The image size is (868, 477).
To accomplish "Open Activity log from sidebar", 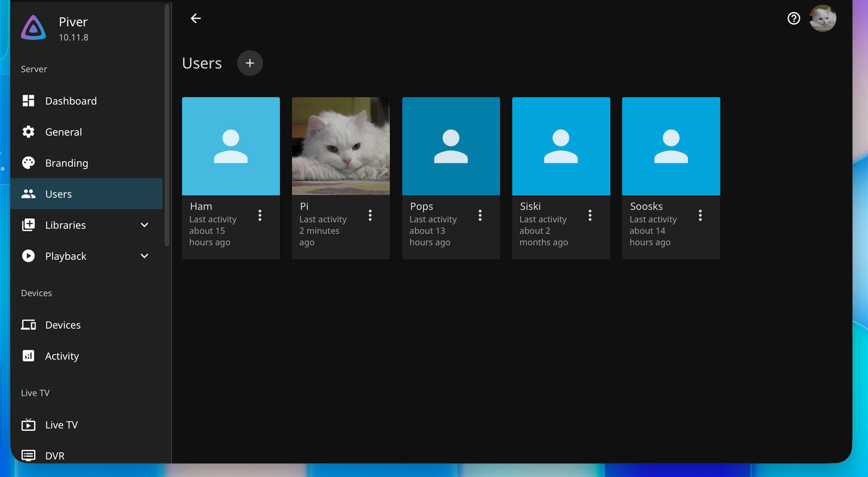I will point(87,356).
